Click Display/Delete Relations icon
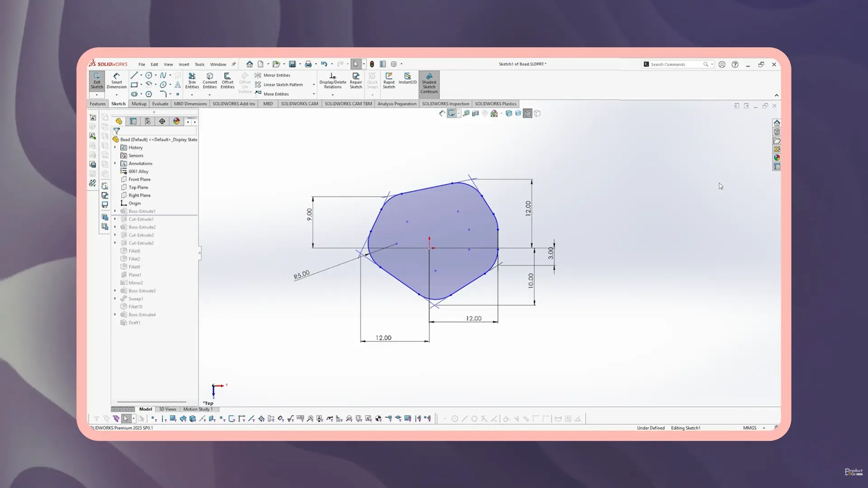Screen dimensions: 868x488 333,80
